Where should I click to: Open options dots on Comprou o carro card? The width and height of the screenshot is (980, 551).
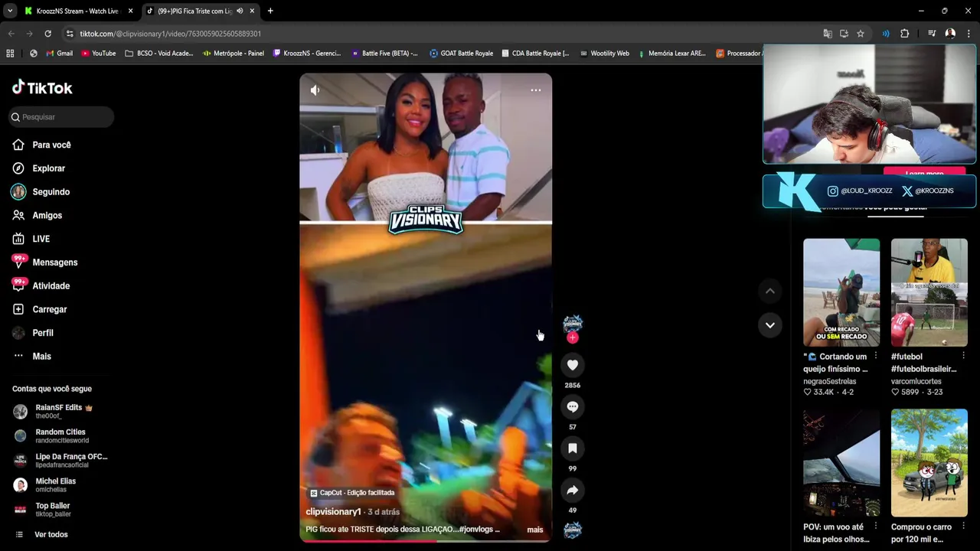pos(963,527)
